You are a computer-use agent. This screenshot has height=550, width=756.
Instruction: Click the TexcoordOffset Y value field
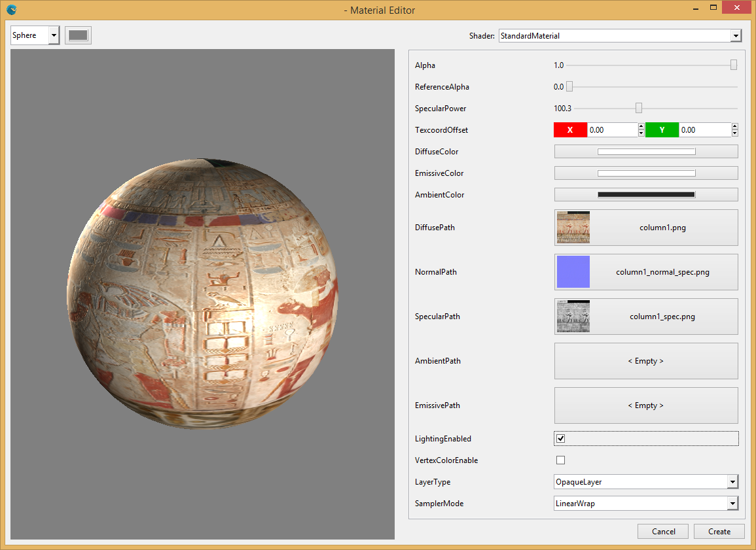pos(705,130)
